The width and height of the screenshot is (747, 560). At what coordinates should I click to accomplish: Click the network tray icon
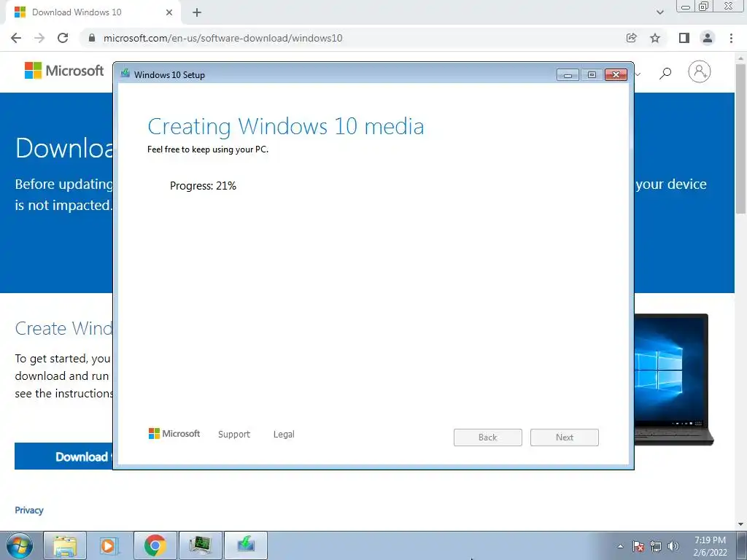(x=656, y=546)
